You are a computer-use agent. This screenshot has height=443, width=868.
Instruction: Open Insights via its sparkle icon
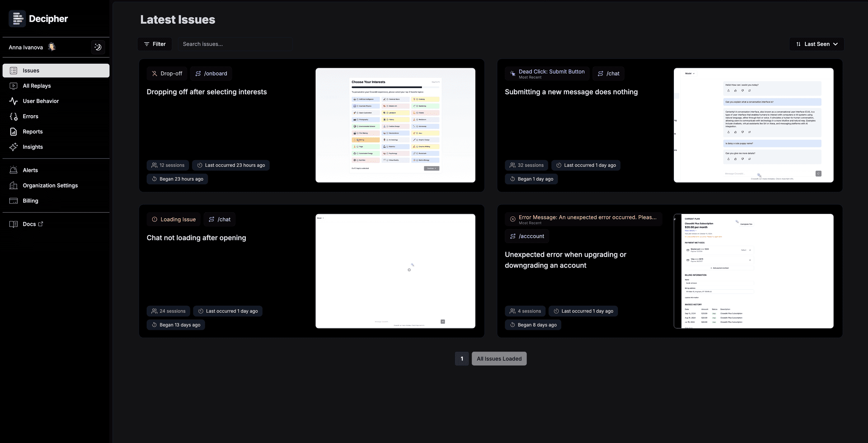(13, 147)
